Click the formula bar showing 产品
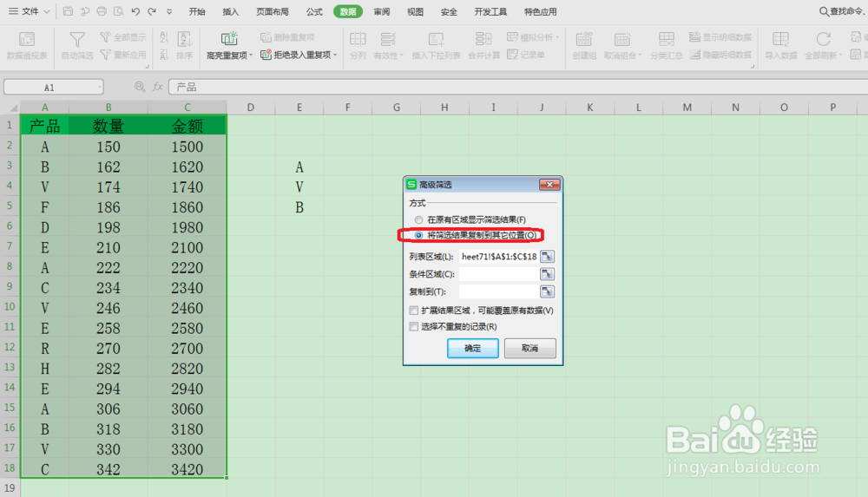 tap(519, 87)
